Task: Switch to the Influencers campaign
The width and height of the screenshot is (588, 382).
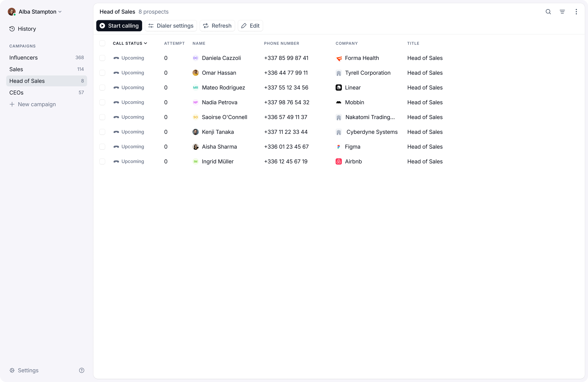Action: point(24,57)
